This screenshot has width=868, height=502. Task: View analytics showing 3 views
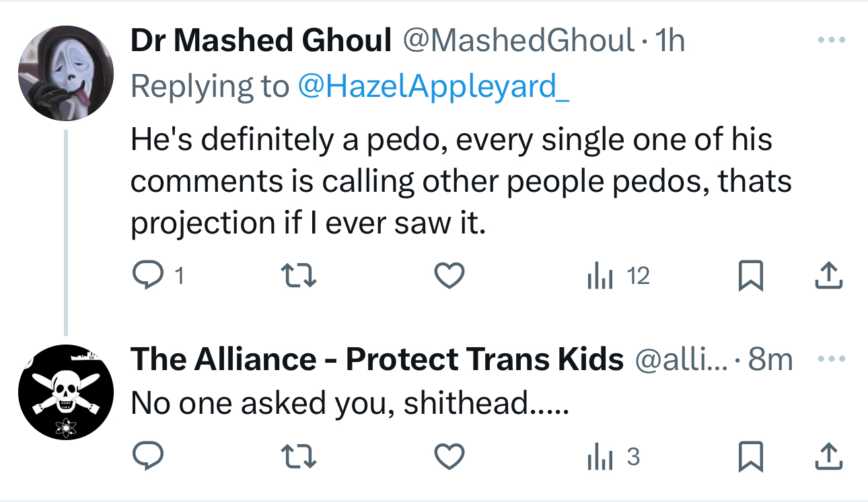(613, 458)
